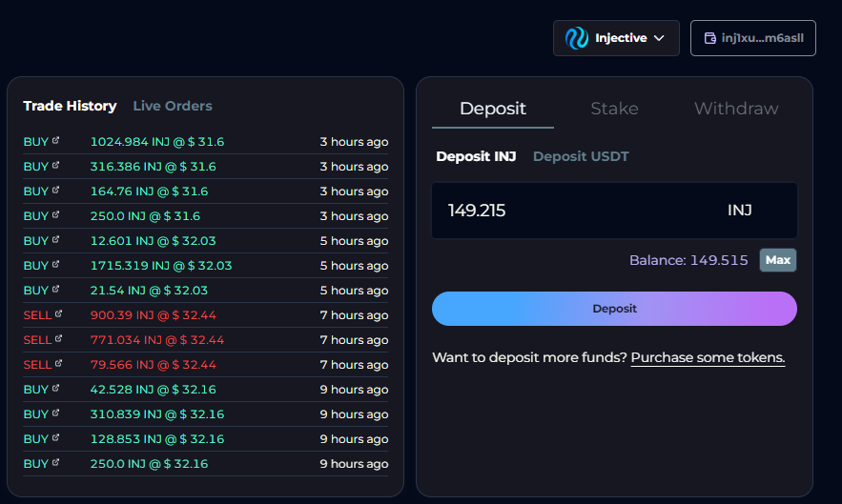
Task: Switch to Live Orders tab
Action: [x=173, y=106]
